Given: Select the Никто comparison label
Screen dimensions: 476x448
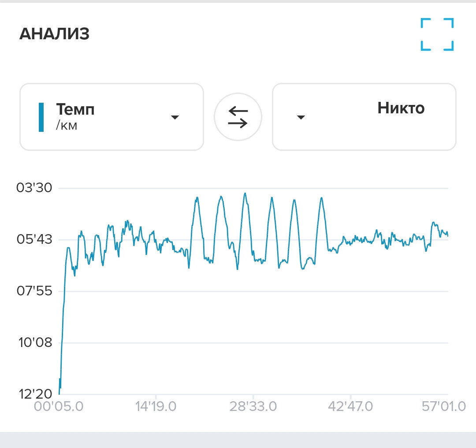Looking at the screenshot, I should [401, 108].
